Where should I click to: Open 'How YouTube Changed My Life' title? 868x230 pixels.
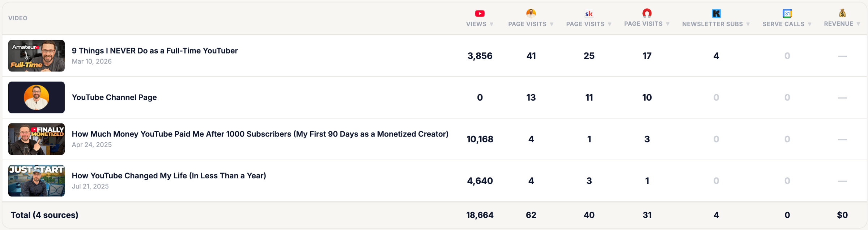[169, 175]
